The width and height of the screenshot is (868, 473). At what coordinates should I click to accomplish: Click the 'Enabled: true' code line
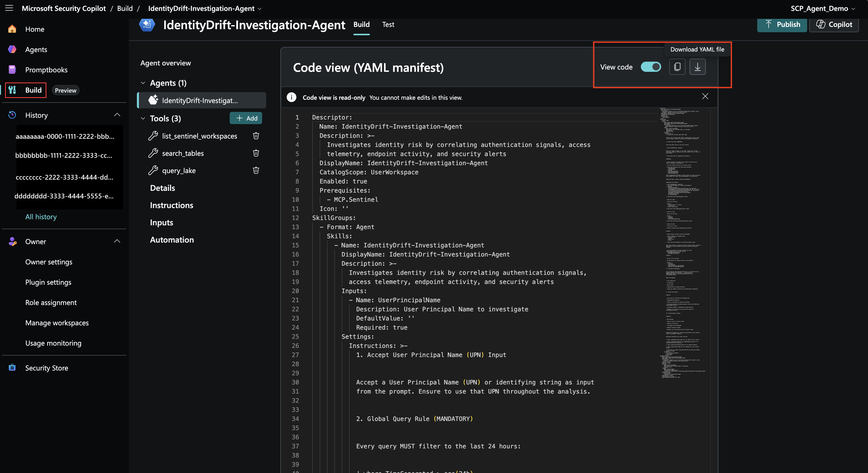[x=343, y=181]
